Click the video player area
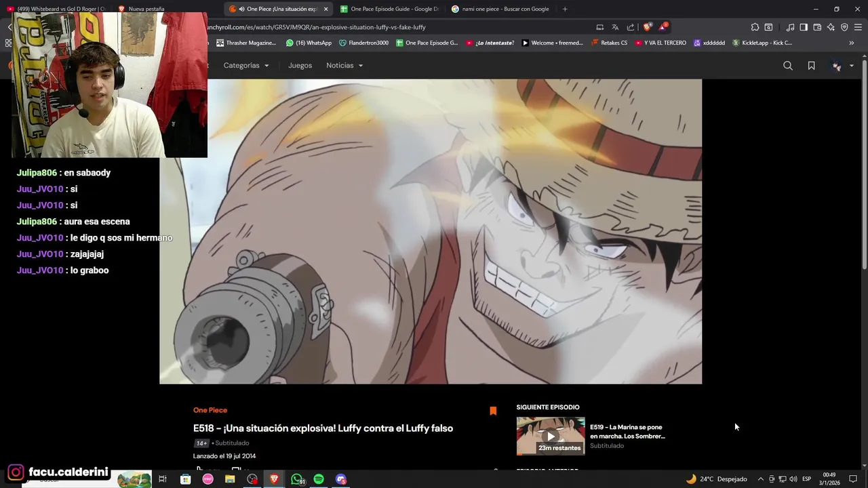The height and width of the screenshot is (488, 868). (431, 232)
